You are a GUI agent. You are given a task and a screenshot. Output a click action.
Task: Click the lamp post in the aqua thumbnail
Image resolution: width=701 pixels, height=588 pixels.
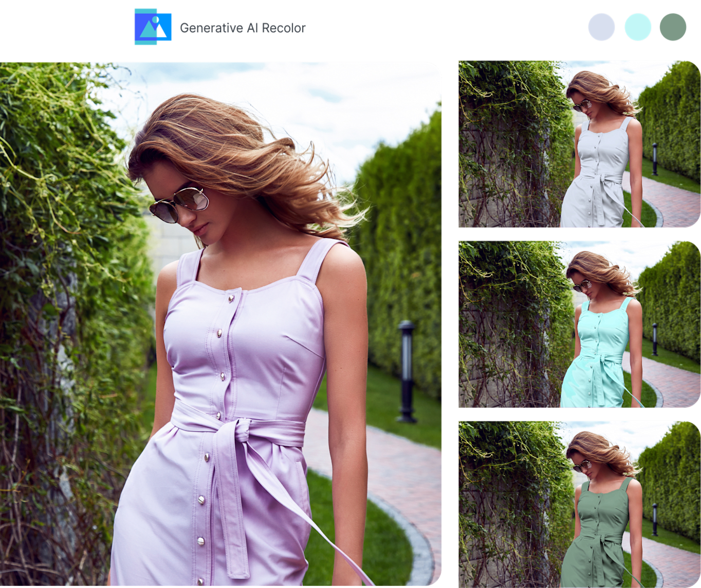click(x=654, y=339)
